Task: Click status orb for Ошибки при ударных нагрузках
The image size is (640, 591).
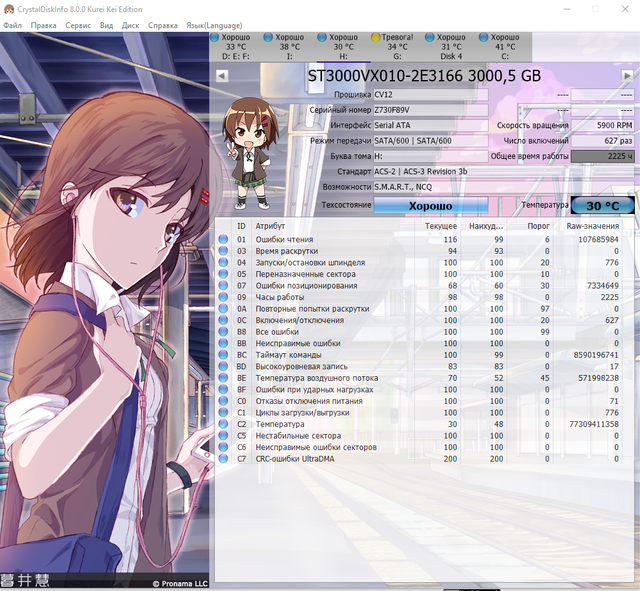Action: [223, 389]
